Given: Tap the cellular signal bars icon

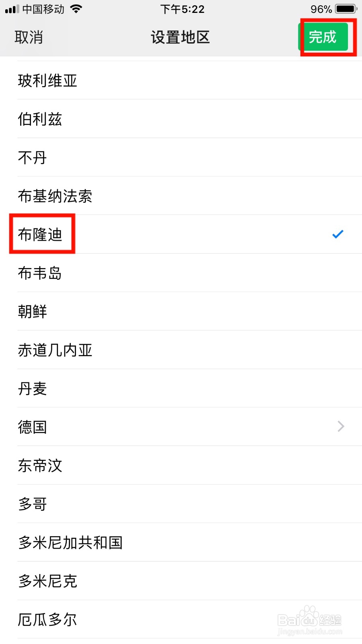Looking at the screenshot, I should pyautogui.click(x=12, y=9).
